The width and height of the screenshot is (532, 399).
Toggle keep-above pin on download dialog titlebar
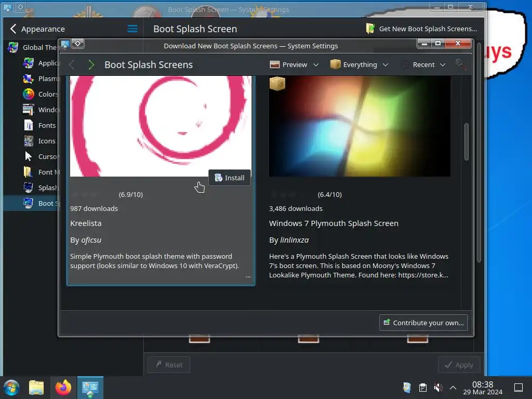[78, 44]
